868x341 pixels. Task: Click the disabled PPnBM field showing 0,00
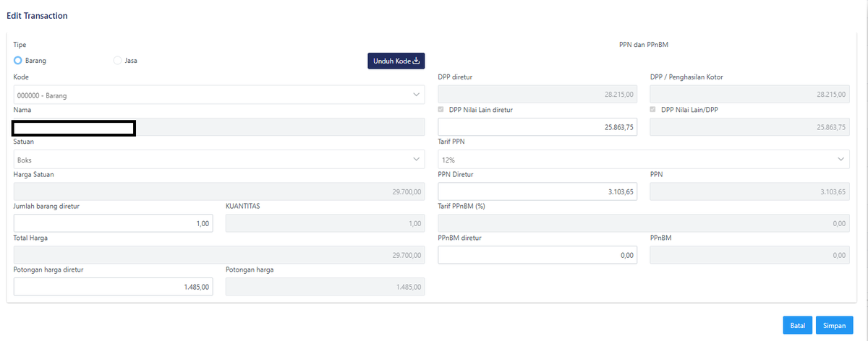click(750, 255)
